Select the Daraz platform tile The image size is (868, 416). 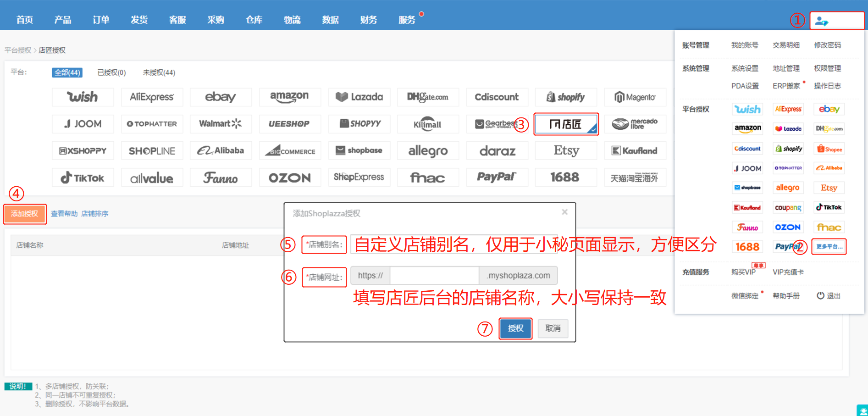(x=497, y=150)
